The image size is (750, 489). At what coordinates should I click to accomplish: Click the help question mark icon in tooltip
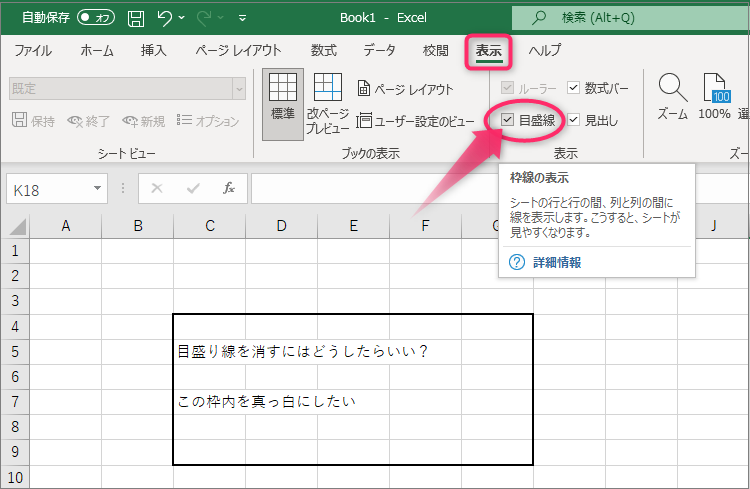tap(517, 262)
